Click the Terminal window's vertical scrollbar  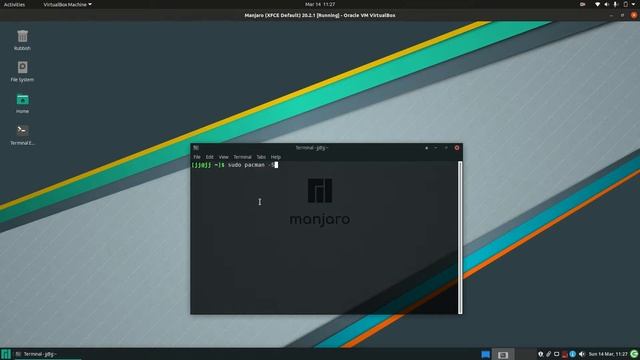(x=460, y=237)
